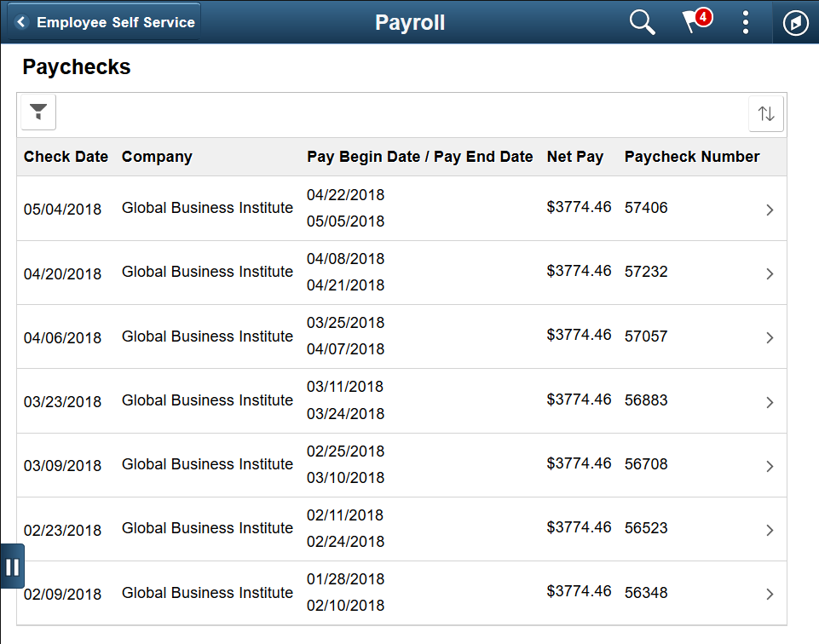Viewport: 819px width, 644px height.
Task: Click the Paycheck Number column header
Action: [x=692, y=157]
